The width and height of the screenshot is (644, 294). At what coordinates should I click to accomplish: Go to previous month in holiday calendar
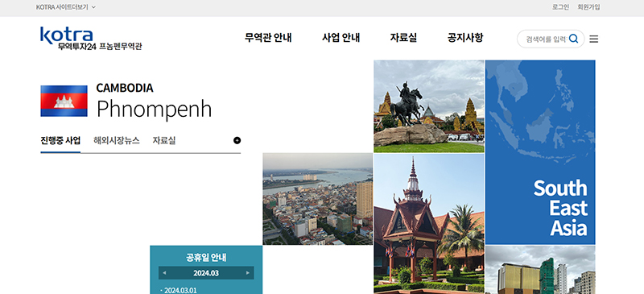point(164,272)
